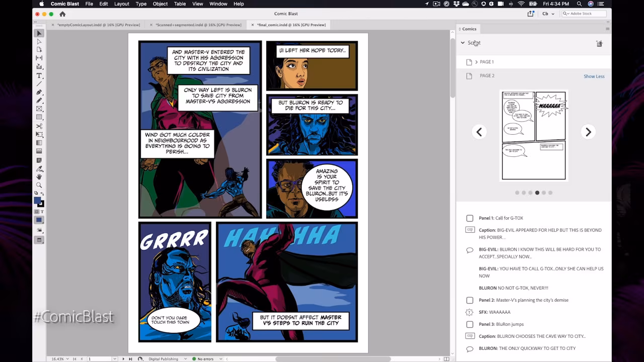Click the import script icon in Comics panel
Screen dimensions: 644x362
pos(599,44)
